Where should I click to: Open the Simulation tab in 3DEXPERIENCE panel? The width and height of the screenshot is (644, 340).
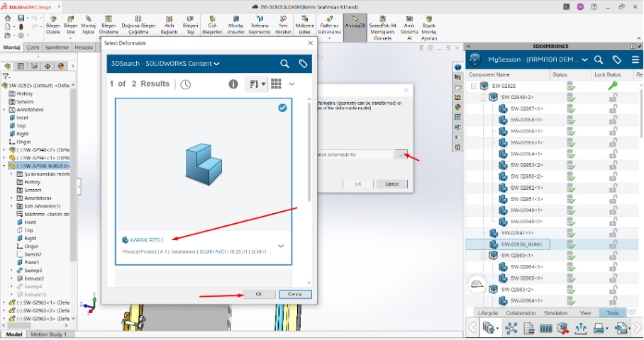555,313
